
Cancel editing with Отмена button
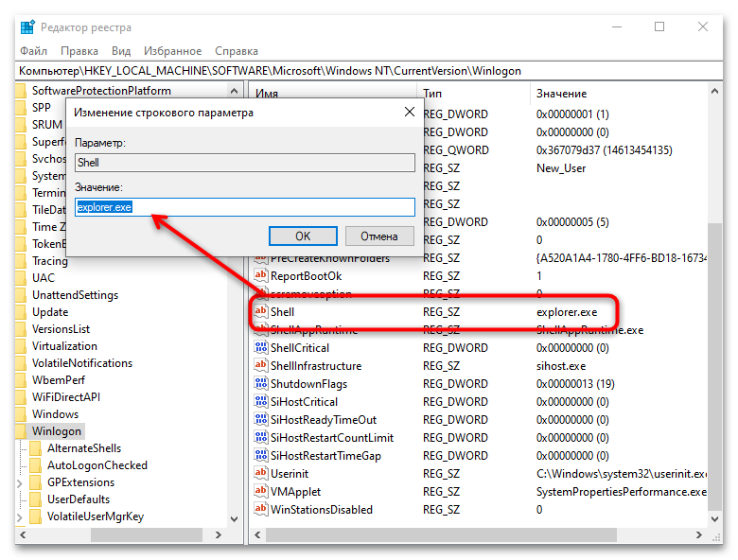(379, 236)
